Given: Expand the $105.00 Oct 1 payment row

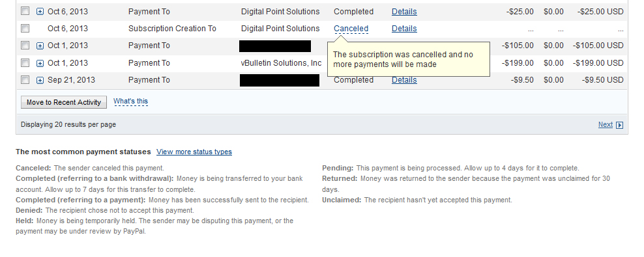Looking at the screenshot, I should (40, 46).
